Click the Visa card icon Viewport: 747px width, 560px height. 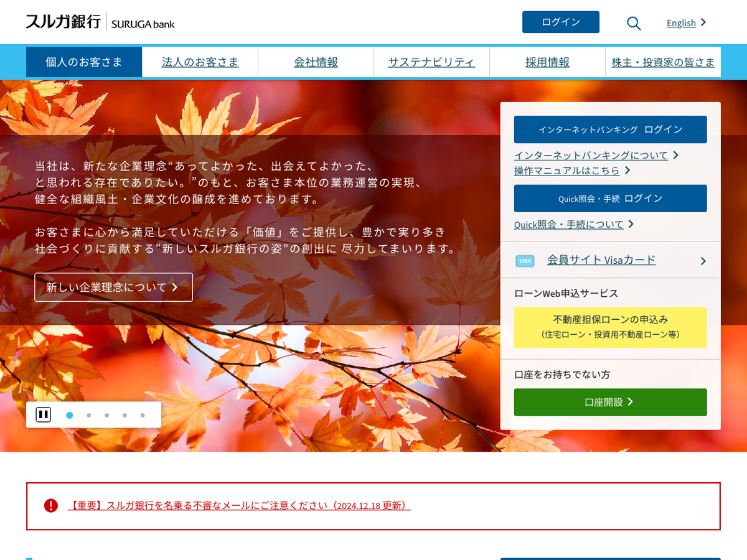[525, 261]
